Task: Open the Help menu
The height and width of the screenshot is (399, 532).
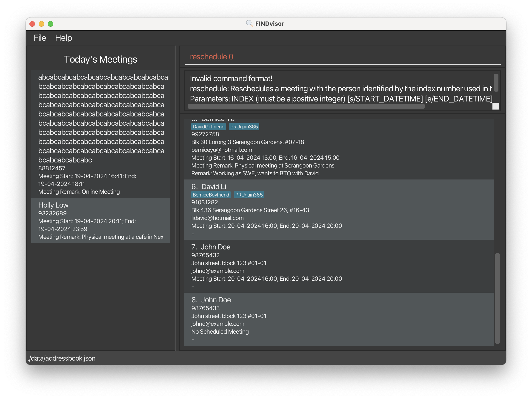Action: (63, 38)
